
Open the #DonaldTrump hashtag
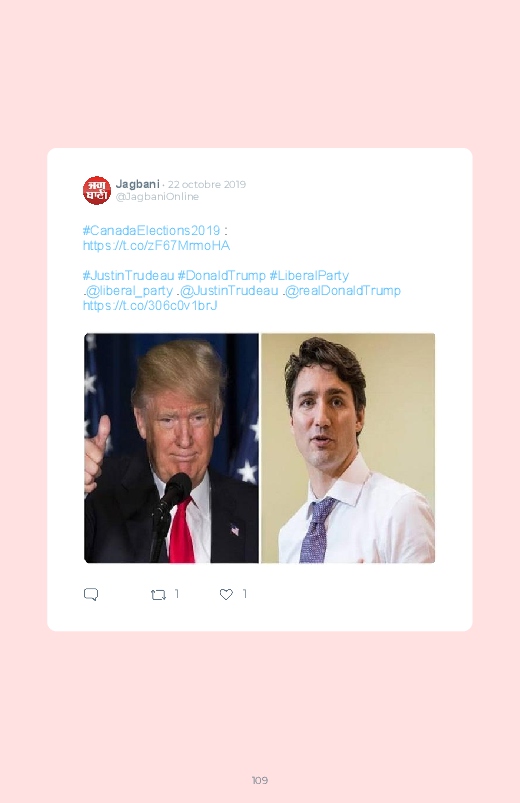(x=221, y=276)
